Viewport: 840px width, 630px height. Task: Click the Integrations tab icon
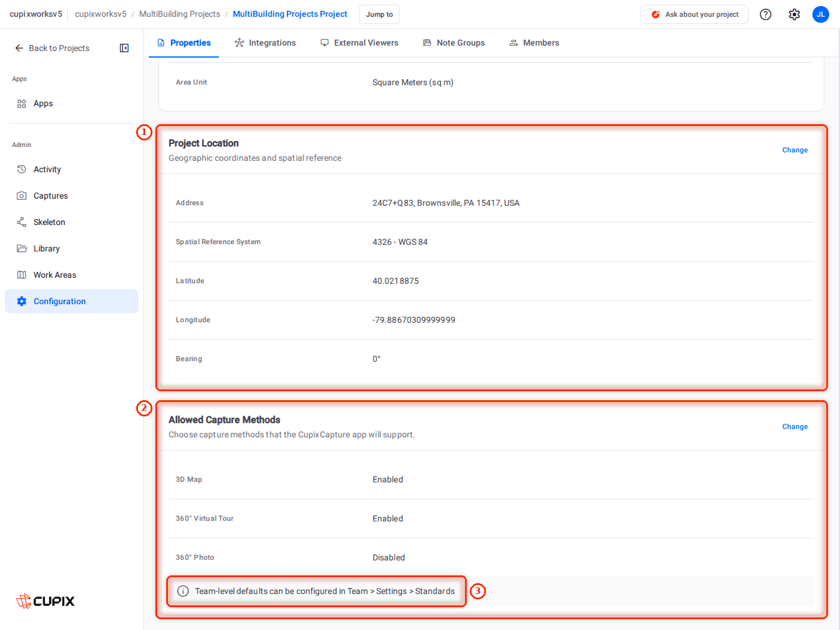[239, 43]
